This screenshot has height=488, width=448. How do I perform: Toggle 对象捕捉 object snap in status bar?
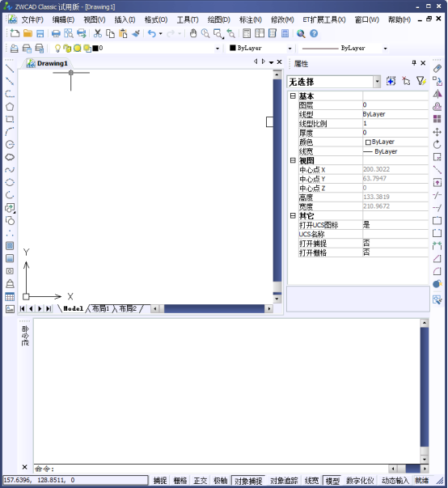tap(248, 480)
